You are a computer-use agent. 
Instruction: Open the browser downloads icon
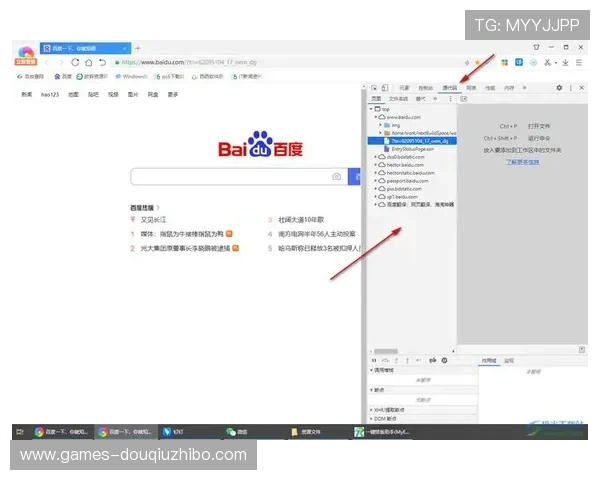pyautogui.click(x=565, y=62)
